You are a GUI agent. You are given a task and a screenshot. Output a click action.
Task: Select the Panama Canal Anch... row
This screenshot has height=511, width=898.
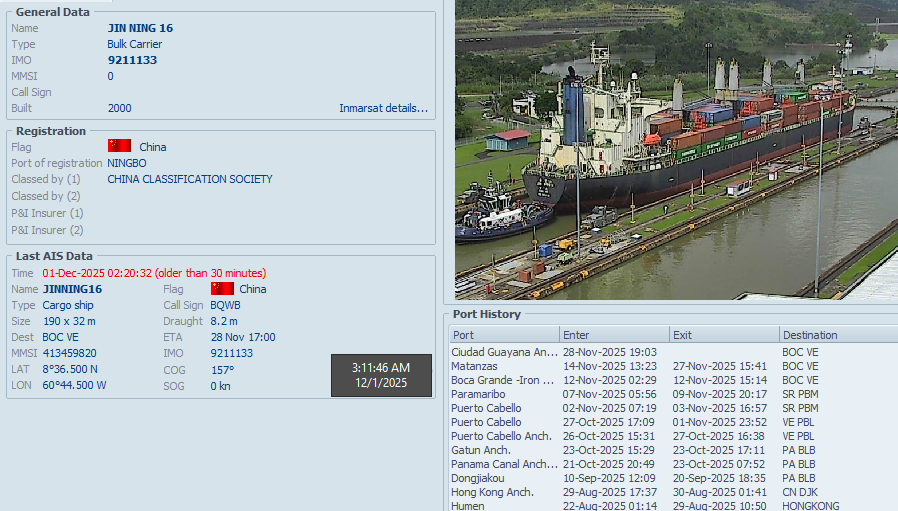(x=674, y=464)
